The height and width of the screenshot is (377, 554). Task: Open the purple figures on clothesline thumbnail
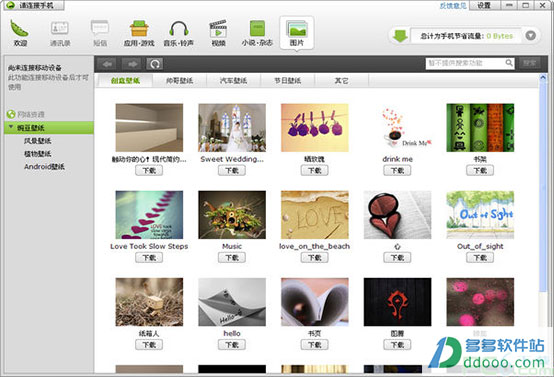pos(314,128)
